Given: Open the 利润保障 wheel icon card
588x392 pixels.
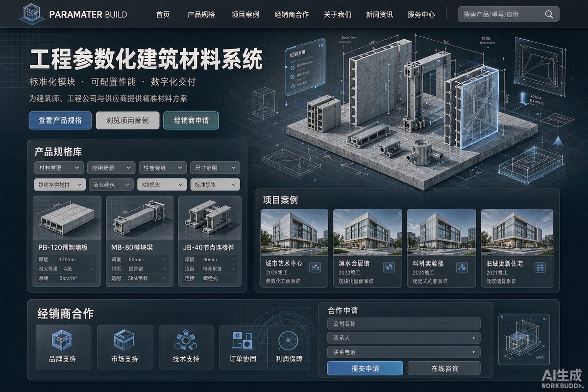Looking at the screenshot, I should [x=289, y=346].
